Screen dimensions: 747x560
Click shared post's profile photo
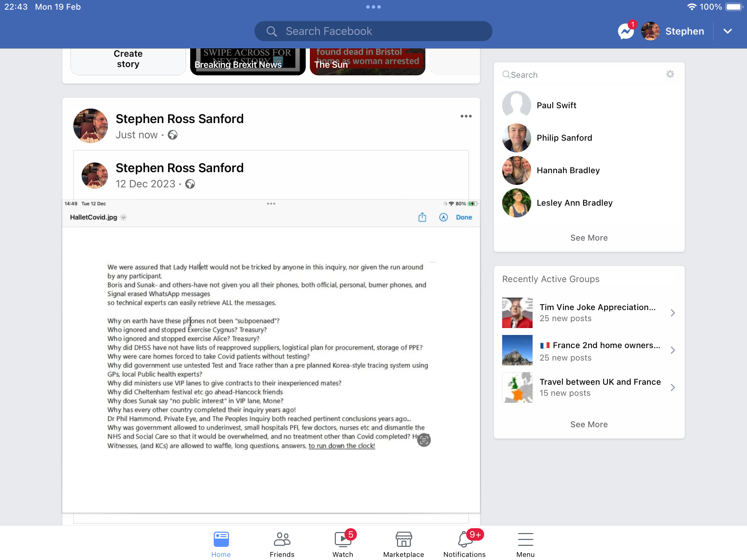(x=95, y=175)
